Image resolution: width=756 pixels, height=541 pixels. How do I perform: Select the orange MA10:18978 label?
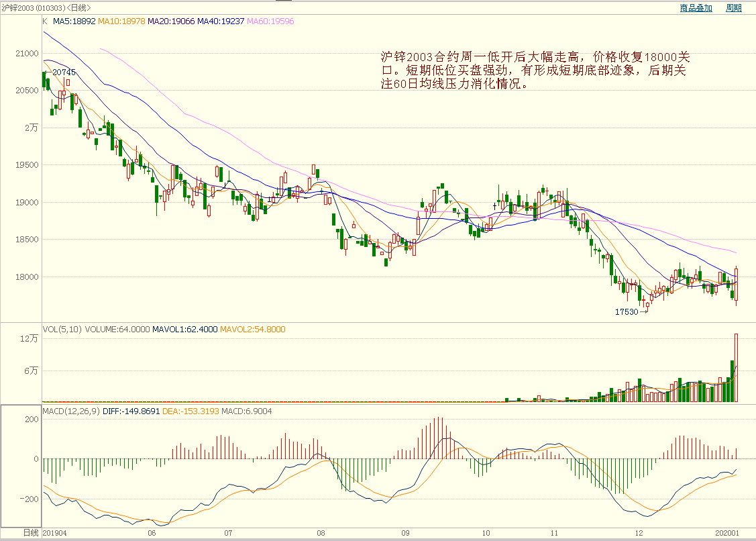[121, 21]
